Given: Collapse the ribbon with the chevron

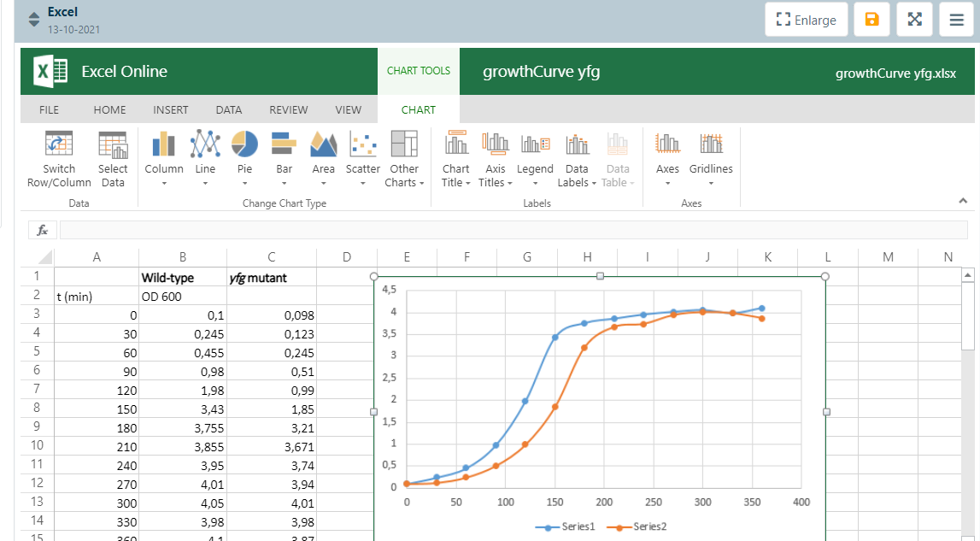Looking at the screenshot, I should click(x=963, y=201).
